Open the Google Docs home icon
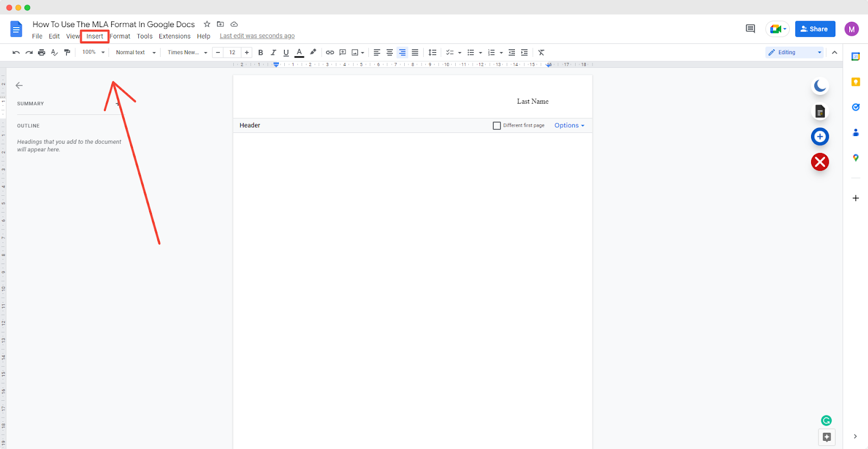 click(x=16, y=29)
